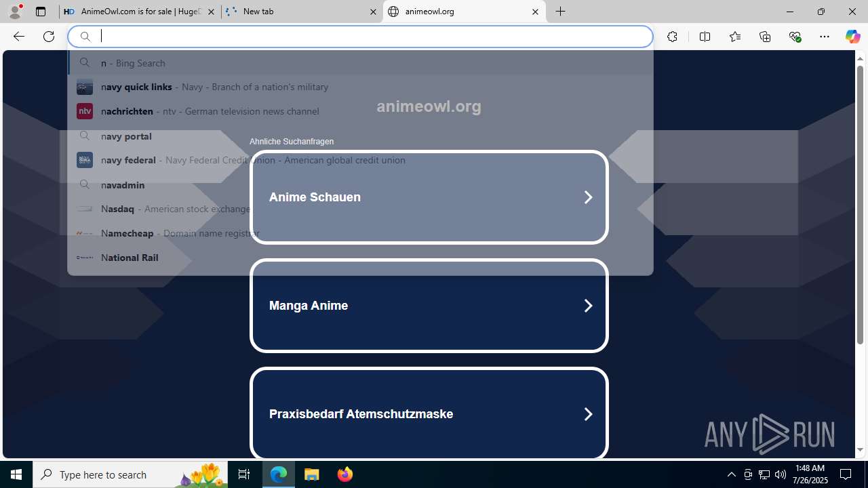The width and height of the screenshot is (868, 488).
Task: Click the Manga Anime chevron arrow
Action: [x=588, y=306]
